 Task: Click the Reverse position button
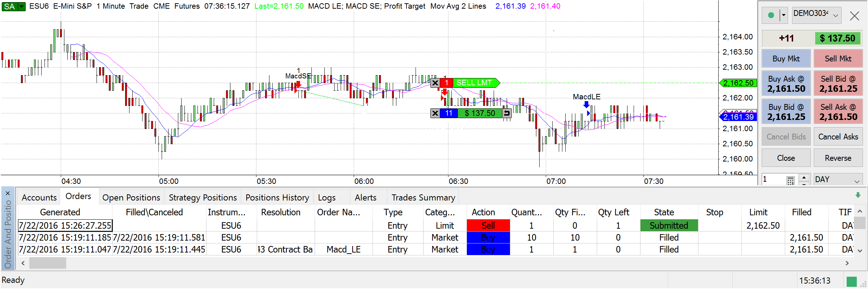pyautogui.click(x=838, y=158)
